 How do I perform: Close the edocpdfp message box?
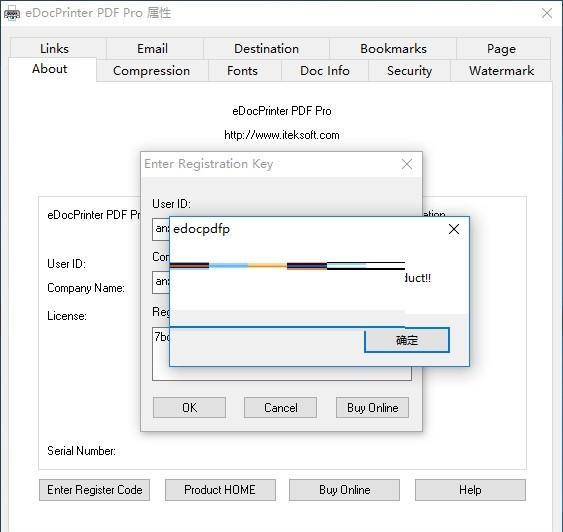click(454, 229)
